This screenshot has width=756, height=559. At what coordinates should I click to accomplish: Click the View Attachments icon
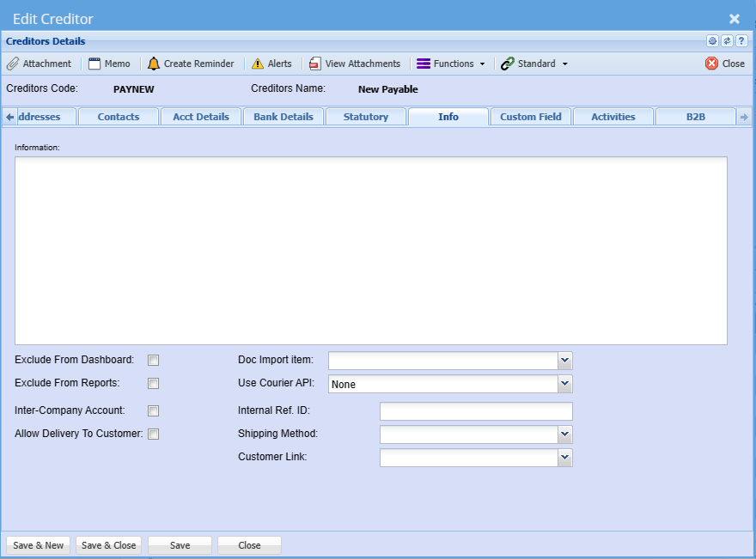[315, 64]
